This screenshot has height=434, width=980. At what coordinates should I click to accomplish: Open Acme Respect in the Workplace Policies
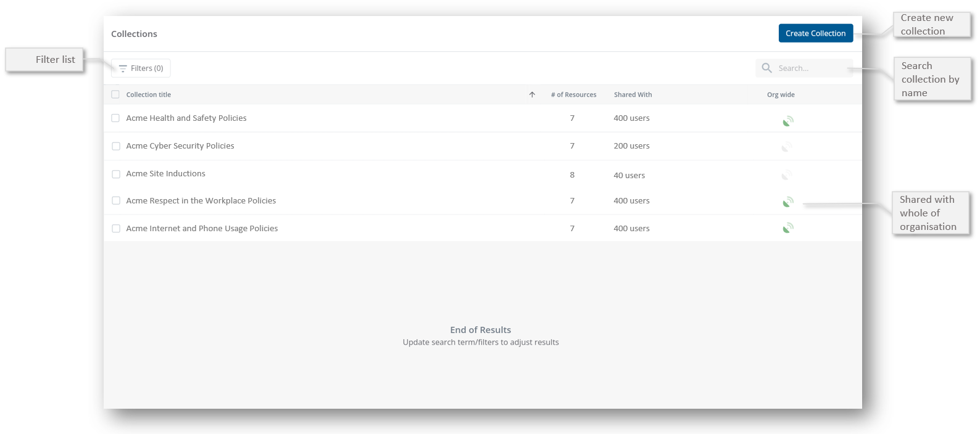coord(201,201)
